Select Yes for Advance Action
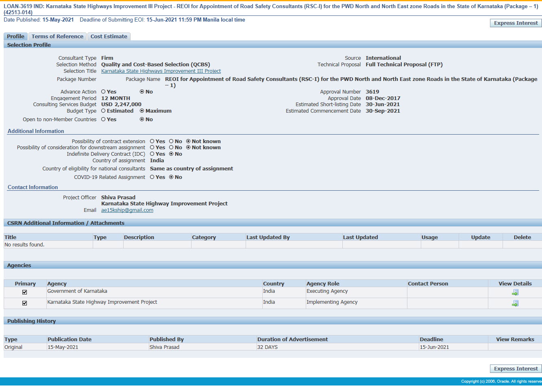The width and height of the screenshot is (542, 392). pos(103,92)
